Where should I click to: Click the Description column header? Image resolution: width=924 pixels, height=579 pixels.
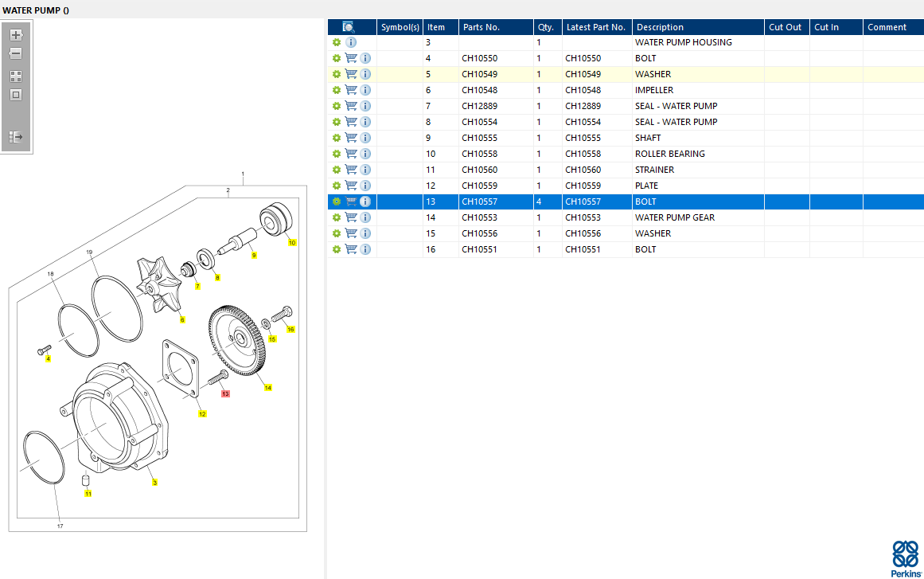click(x=660, y=27)
